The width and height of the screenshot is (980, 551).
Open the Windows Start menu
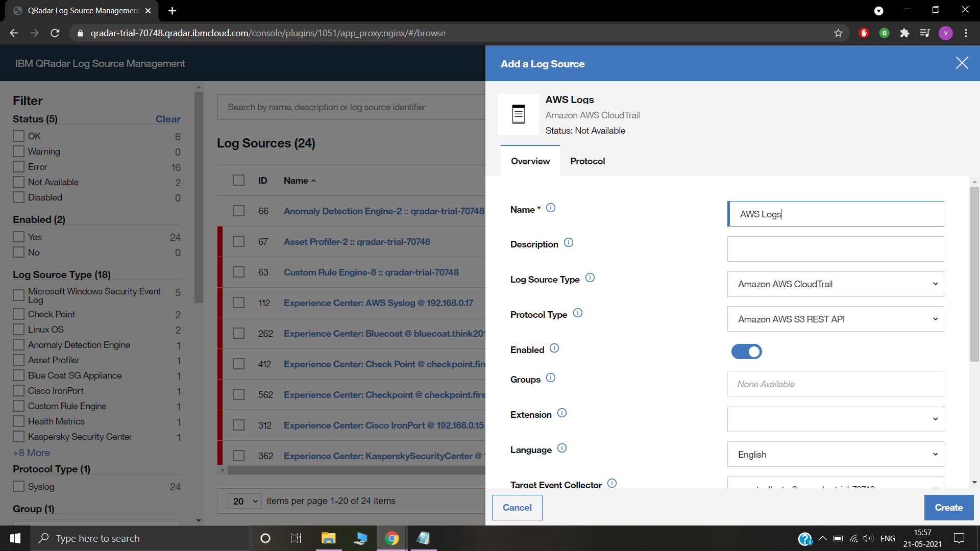click(15, 538)
